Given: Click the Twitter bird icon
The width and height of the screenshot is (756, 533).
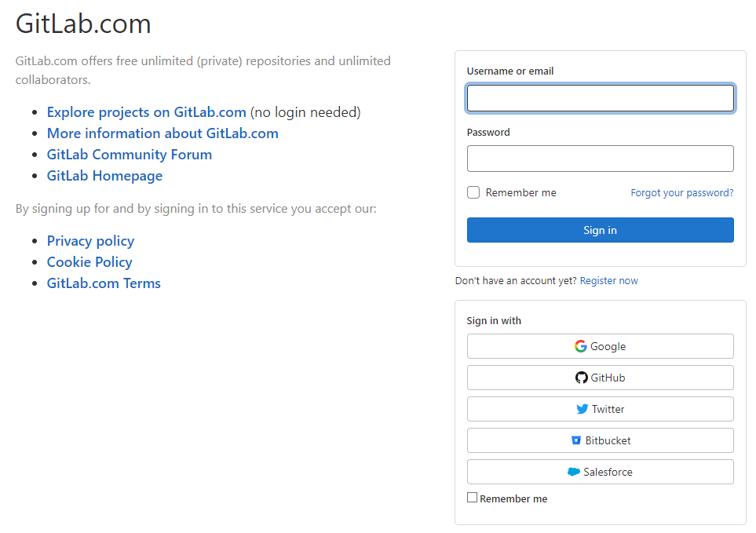Looking at the screenshot, I should 582,409.
